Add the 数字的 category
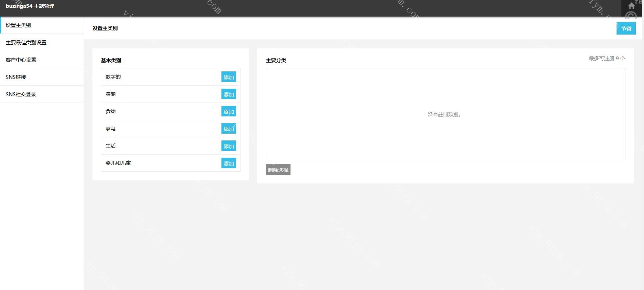This screenshot has height=290, width=644. pos(229,77)
